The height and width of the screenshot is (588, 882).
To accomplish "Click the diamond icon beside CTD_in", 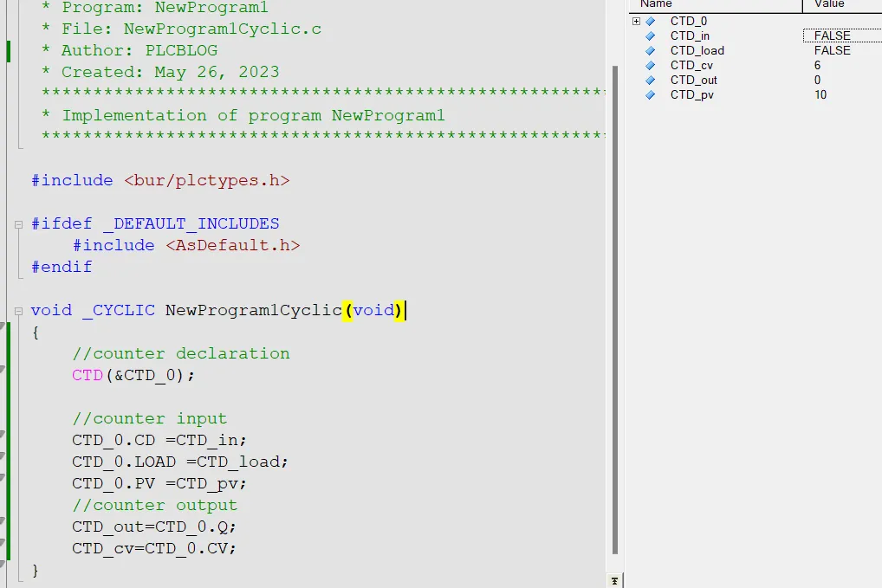I will point(650,36).
